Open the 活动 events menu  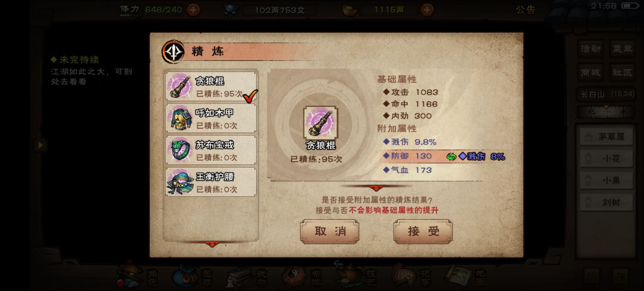[x=590, y=49]
